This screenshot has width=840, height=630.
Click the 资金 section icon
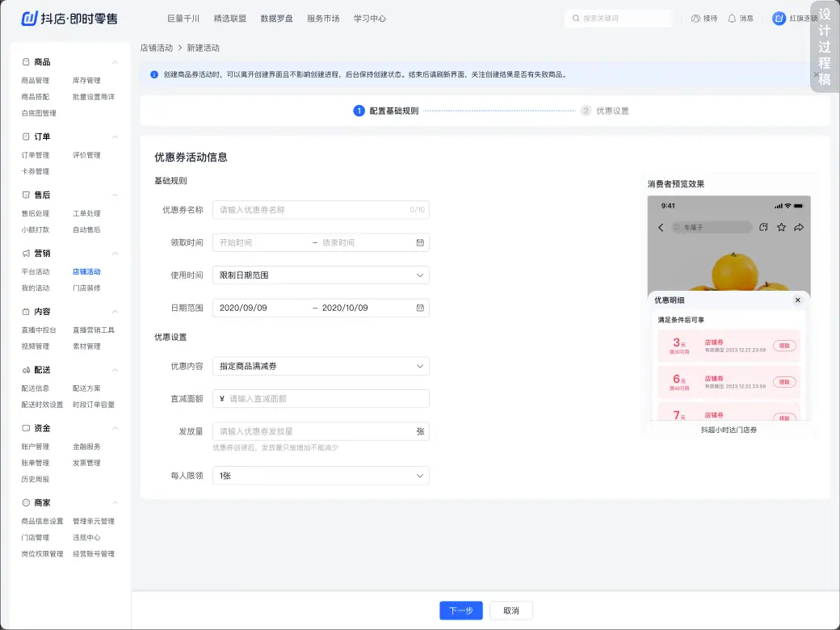click(26, 428)
